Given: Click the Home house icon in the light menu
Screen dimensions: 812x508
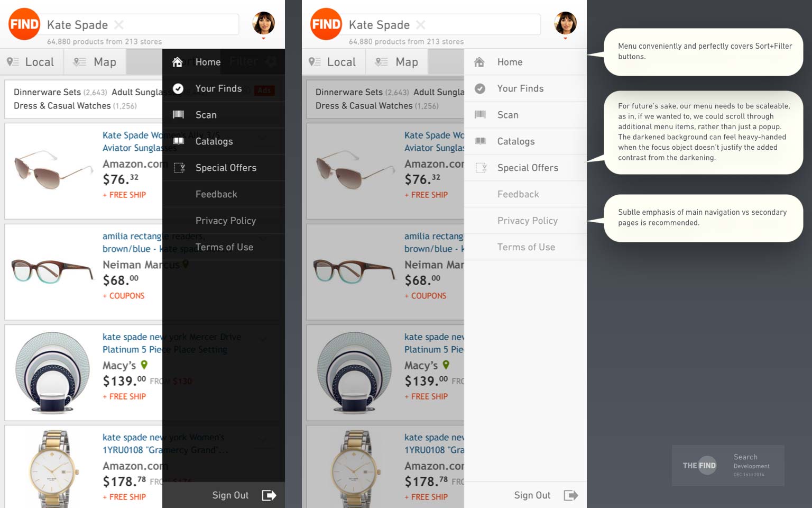Looking at the screenshot, I should pos(479,62).
